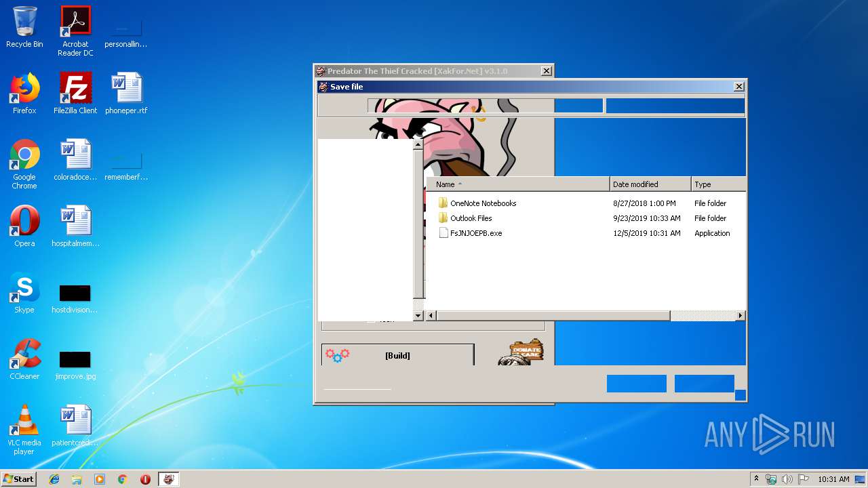The image size is (868, 488).
Task: Open coloradoce... Word document
Action: tap(75, 160)
